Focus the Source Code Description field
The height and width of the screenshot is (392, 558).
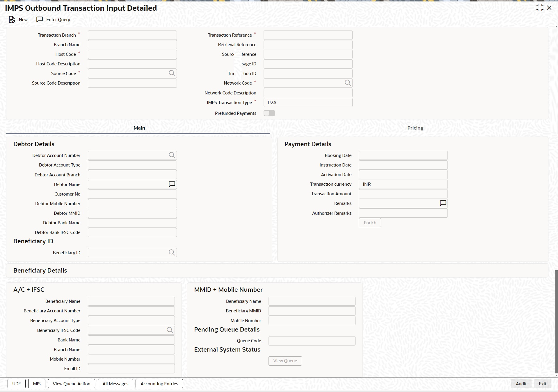tap(132, 83)
